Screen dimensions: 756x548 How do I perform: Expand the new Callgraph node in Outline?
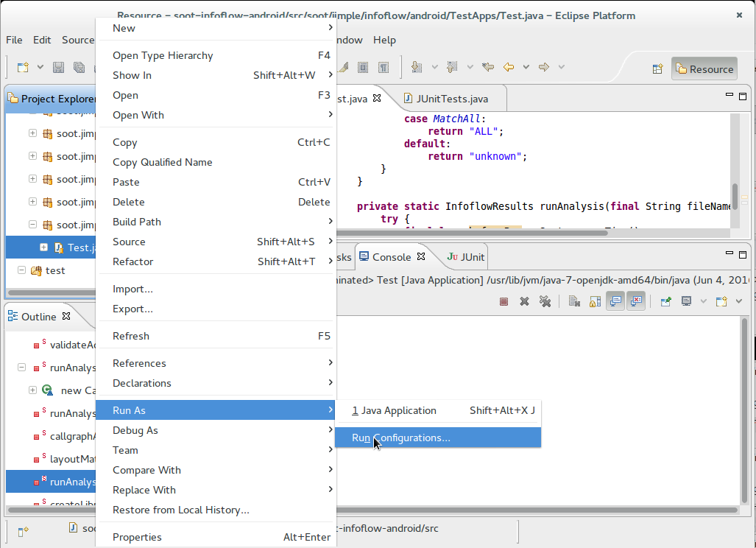(32, 390)
